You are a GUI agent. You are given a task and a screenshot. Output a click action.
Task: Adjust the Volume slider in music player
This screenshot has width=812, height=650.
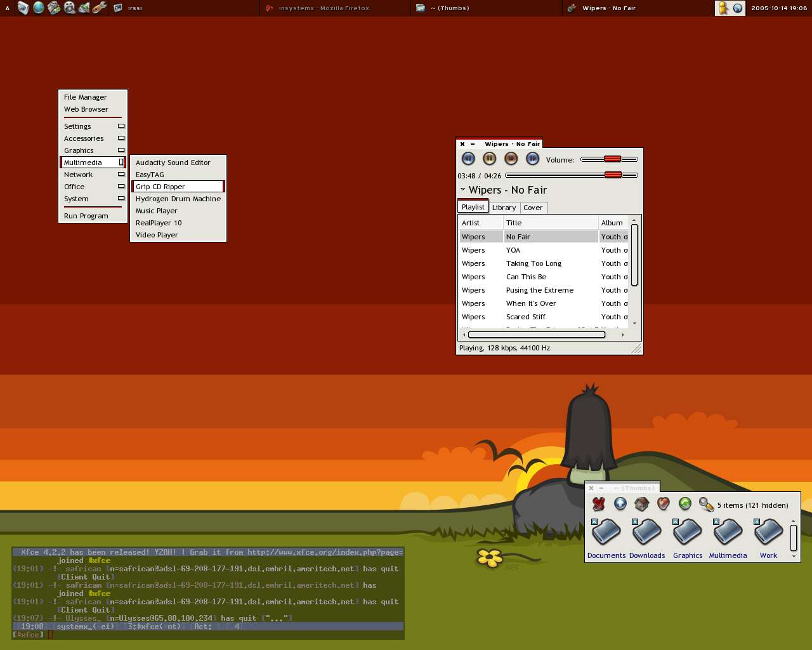[609, 159]
